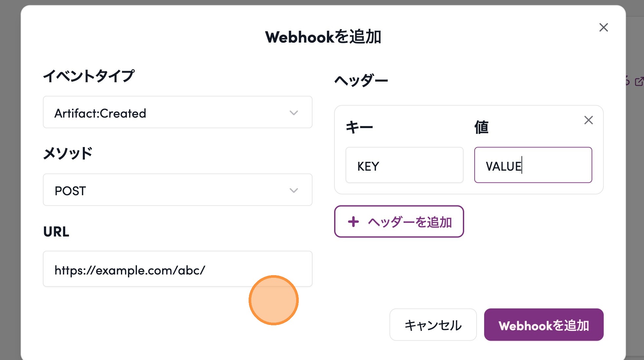Close the Webhook dialog with the top X
Viewport: 644px width, 360px height.
point(603,28)
